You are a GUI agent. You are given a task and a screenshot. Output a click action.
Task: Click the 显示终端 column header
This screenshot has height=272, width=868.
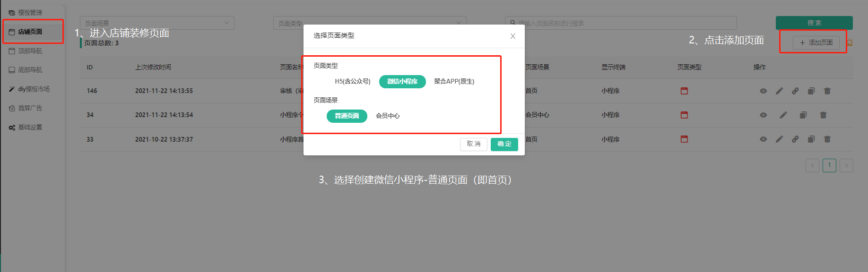(613, 68)
